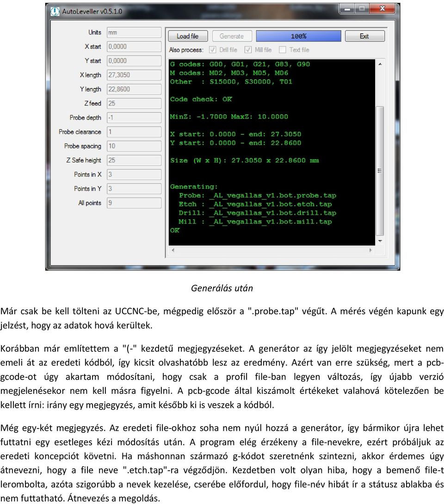Screen dimensions: 444x504
Task: Click the Exit button
Action: point(364,36)
